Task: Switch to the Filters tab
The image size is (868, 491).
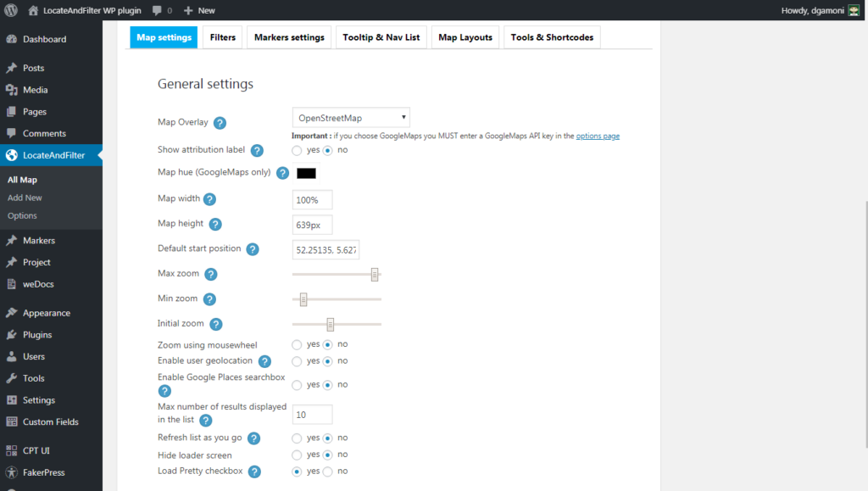Action: tap(222, 37)
